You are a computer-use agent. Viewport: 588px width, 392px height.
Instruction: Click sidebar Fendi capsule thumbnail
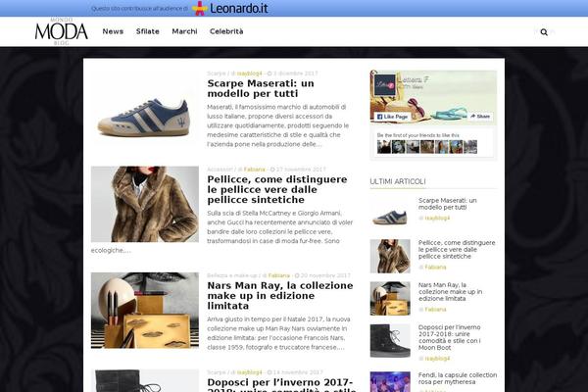[390, 382]
